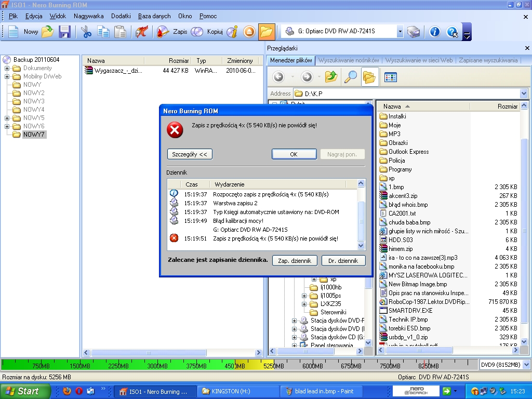
Task: Click the Nowy compilation icon
Action: [14, 32]
